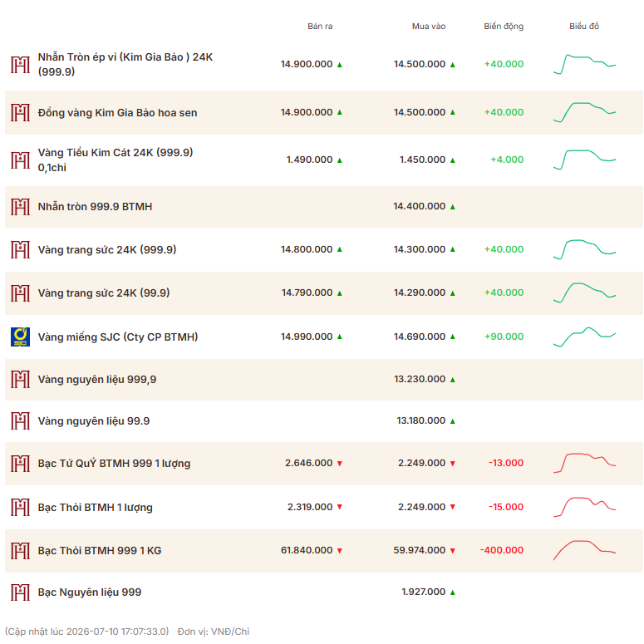This screenshot has width=644, height=644.
Task: Select the Bán ra column header
Action: click(320, 27)
